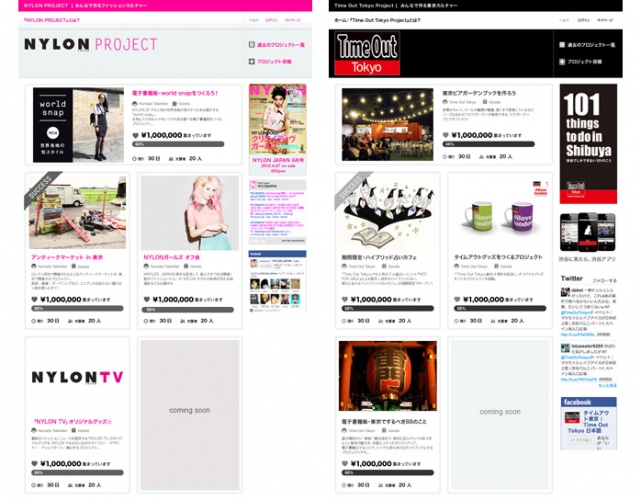Click the heart icon on the NYLONガールズ オフ会 card
The image size is (641, 500).
tap(147, 299)
